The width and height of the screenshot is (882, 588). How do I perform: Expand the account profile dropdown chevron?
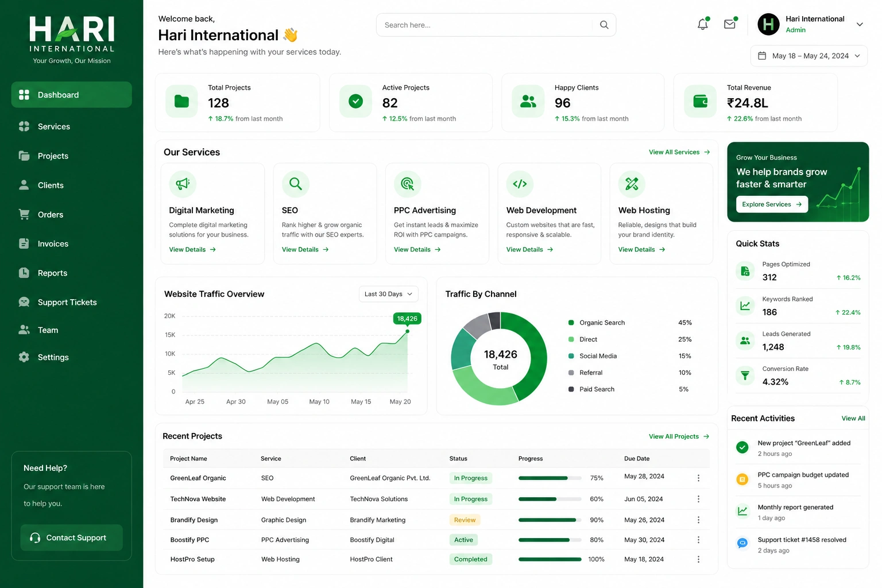point(860,24)
